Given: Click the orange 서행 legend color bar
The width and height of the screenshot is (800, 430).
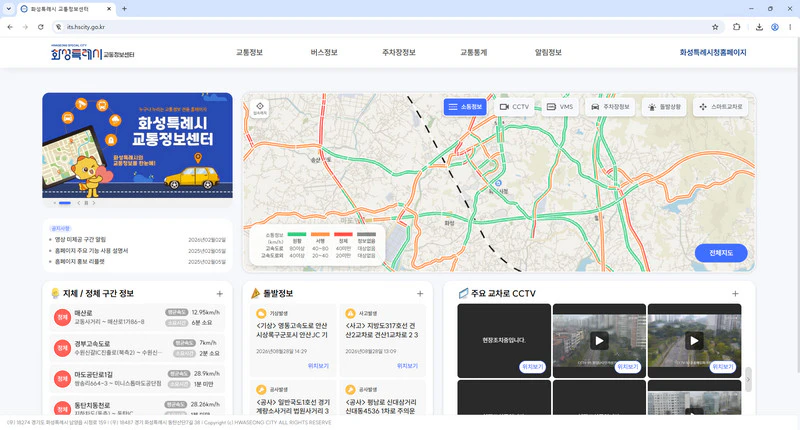Looking at the screenshot, I should point(320,234).
